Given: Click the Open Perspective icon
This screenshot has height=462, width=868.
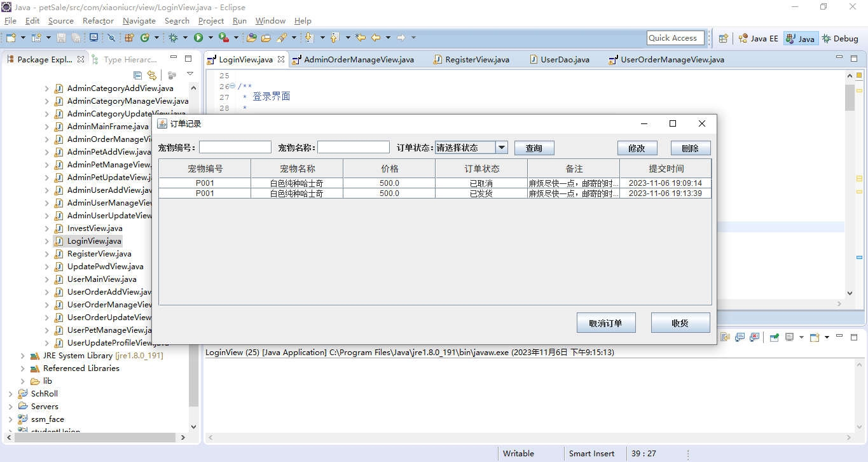Looking at the screenshot, I should pyautogui.click(x=723, y=38).
